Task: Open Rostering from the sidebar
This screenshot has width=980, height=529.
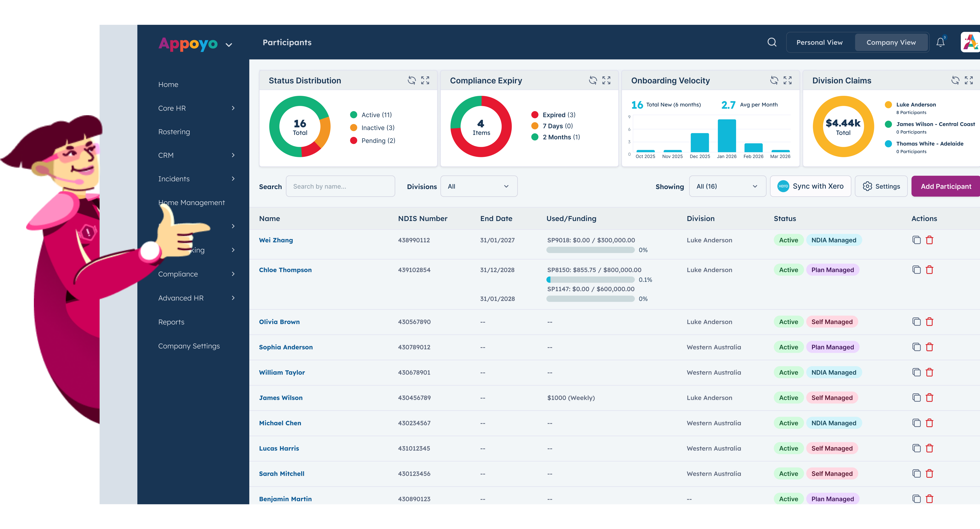Action: click(x=174, y=132)
